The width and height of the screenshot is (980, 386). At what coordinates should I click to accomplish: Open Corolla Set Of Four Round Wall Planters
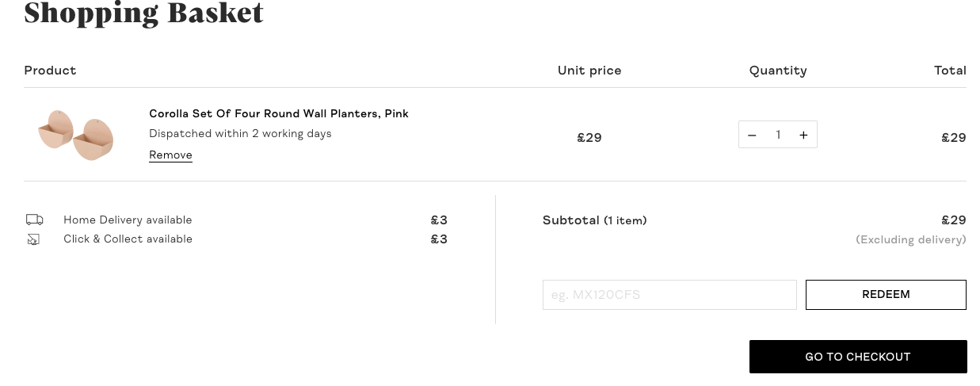(279, 113)
